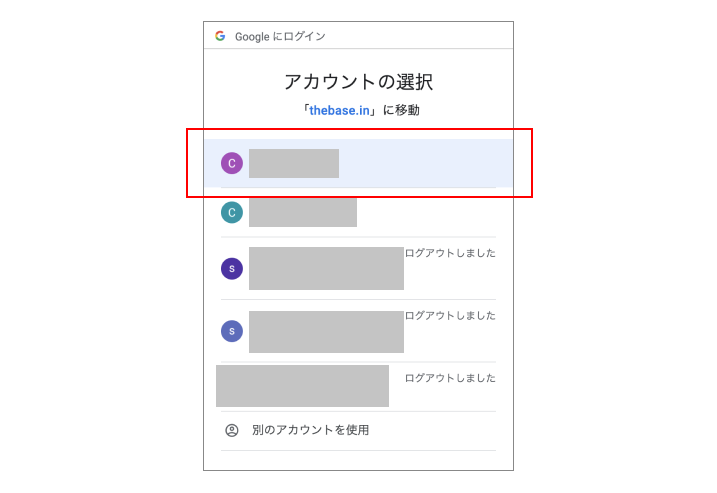
Task: Click the fourth account's redacted name block
Action: coord(326,332)
